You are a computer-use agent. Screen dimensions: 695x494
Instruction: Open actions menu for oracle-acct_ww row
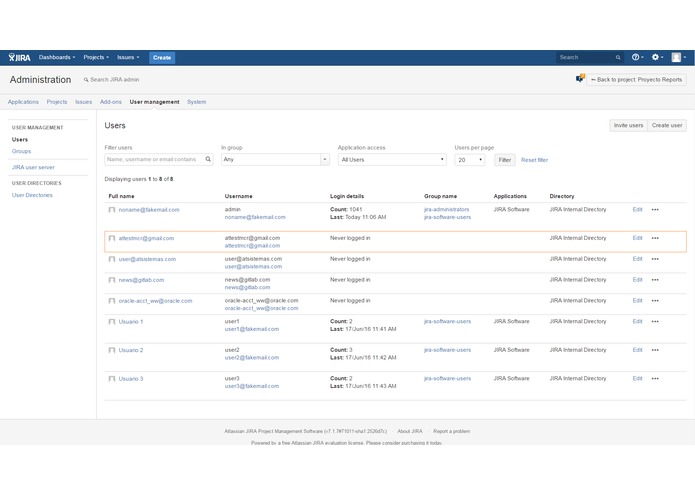click(655, 301)
